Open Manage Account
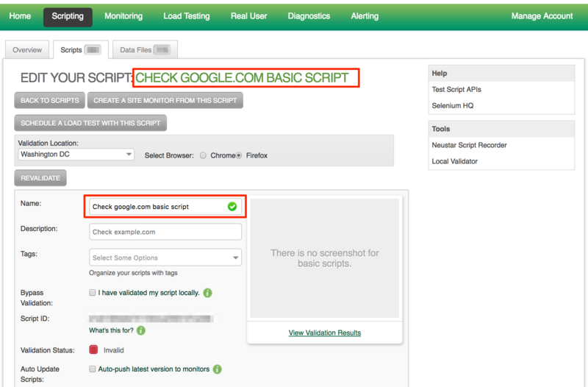The height and width of the screenshot is (387, 588). click(542, 16)
